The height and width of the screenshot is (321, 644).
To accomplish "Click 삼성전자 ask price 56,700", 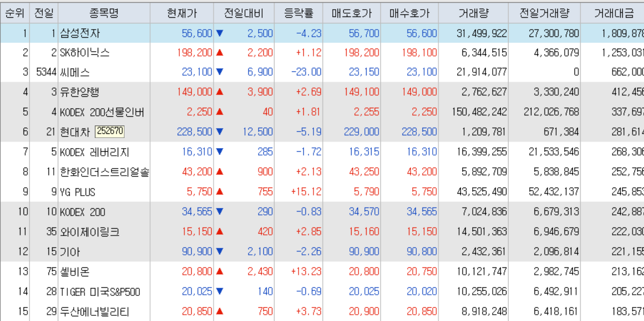I will click(x=364, y=34).
